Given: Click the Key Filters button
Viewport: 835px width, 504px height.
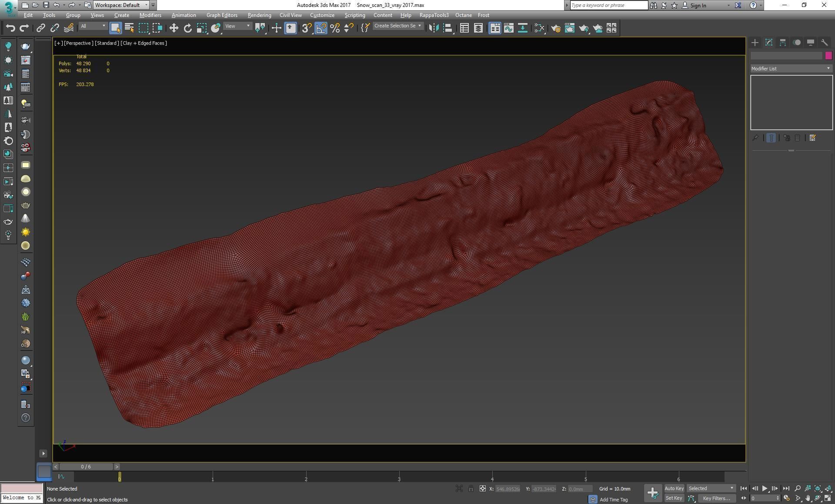Looking at the screenshot, I should click(716, 498).
